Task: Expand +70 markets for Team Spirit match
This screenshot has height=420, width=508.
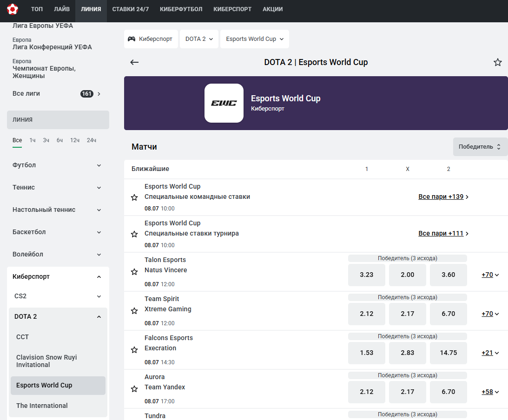Action: tap(490, 314)
